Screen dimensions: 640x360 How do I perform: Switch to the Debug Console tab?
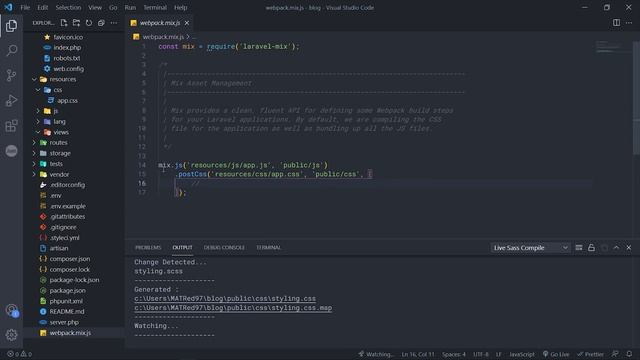[x=224, y=248]
